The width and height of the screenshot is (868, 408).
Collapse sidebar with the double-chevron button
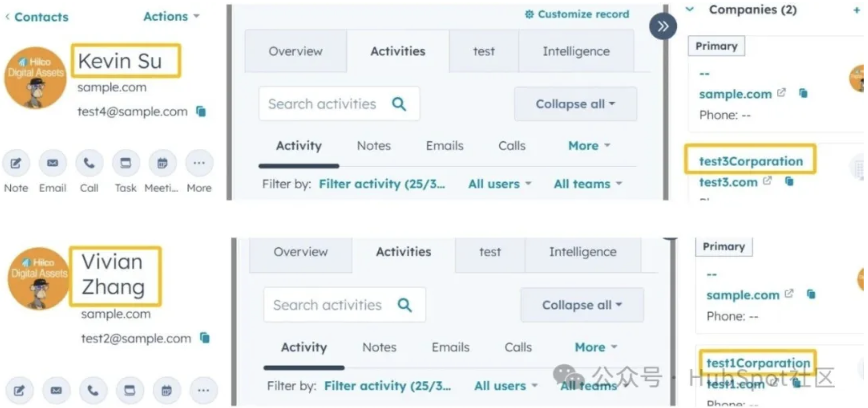point(662,27)
